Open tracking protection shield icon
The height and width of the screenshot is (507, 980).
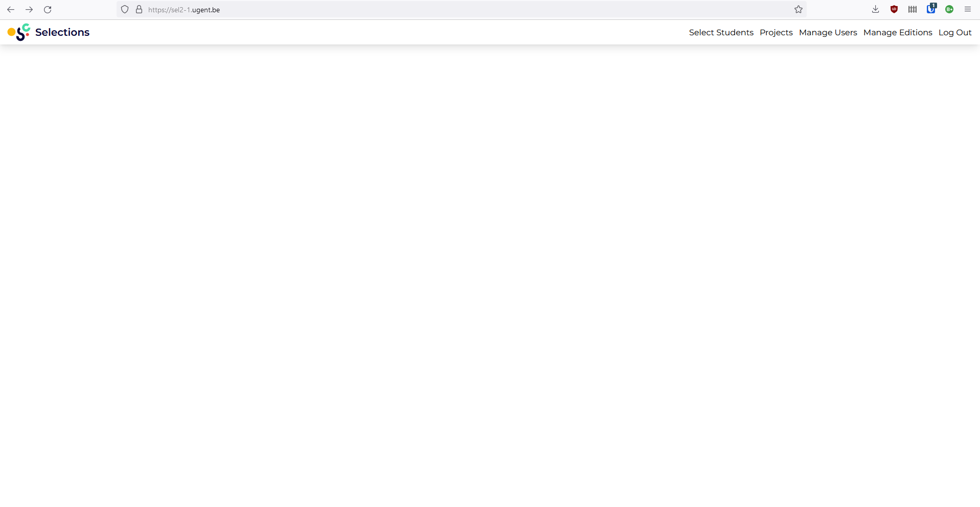[x=125, y=10]
